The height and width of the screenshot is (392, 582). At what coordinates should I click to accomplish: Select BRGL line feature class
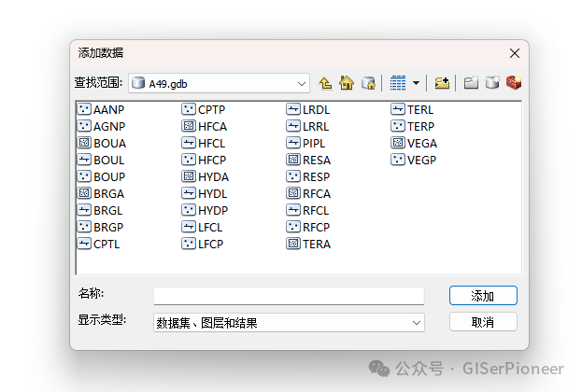coord(100,210)
